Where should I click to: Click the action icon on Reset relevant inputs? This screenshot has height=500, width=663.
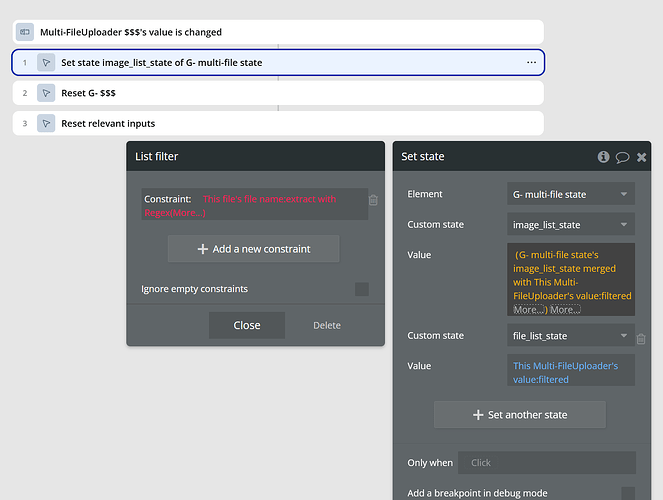tap(46, 123)
